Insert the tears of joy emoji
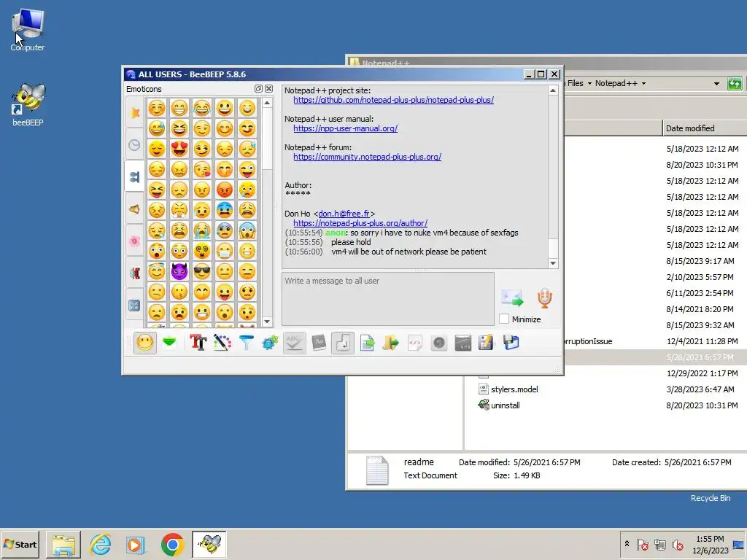 [202, 108]
